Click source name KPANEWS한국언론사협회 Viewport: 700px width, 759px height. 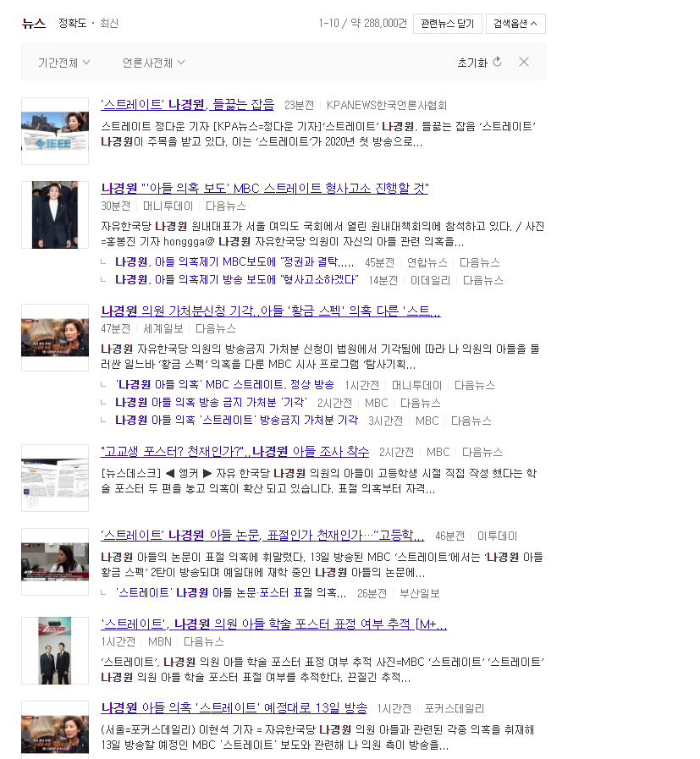(x=386, y=105)
